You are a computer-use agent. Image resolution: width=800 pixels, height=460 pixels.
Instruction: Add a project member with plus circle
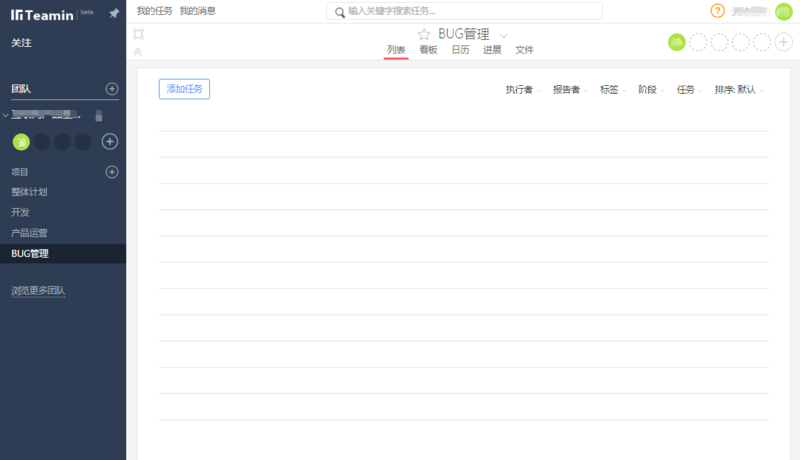pyautogui.click(x=784, y=42)
